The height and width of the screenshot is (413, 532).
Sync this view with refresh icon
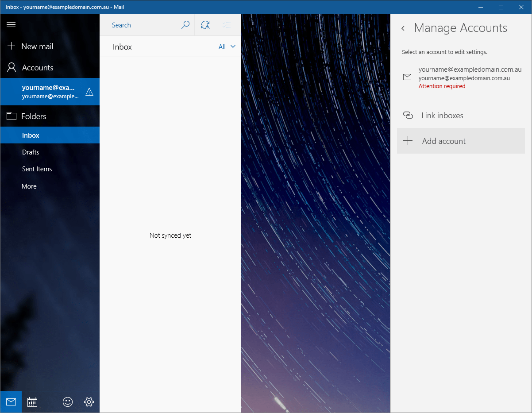(205, 25)
